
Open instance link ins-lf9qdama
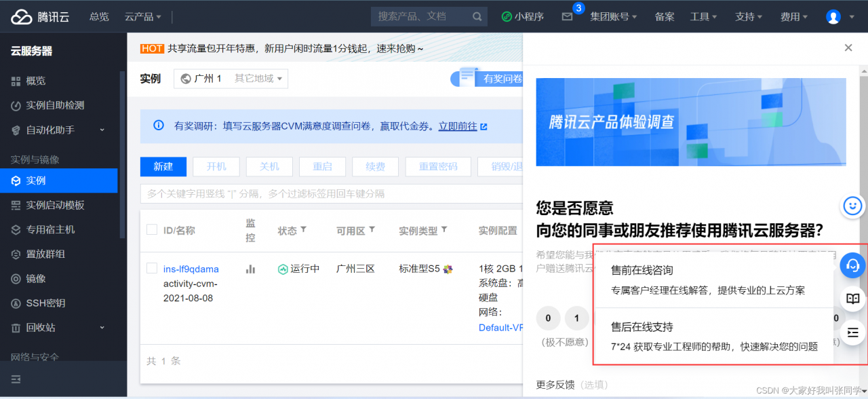click(191, 269)
